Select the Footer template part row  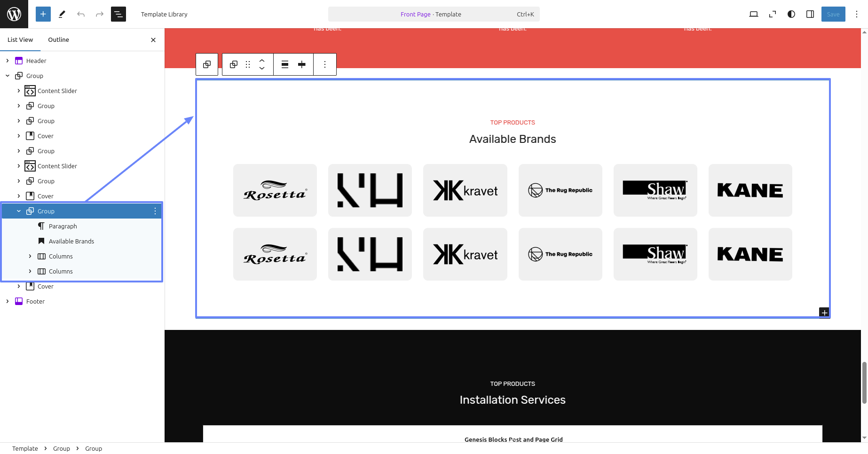[82, 301]
